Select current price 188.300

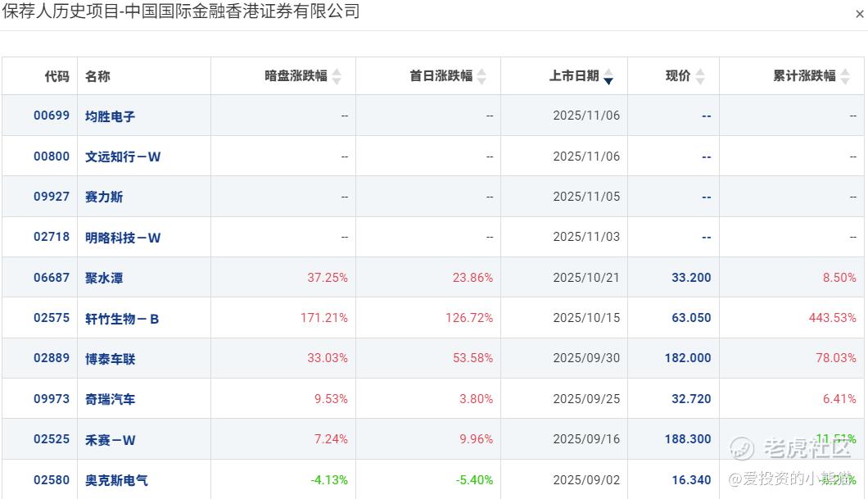coord(688,438)
